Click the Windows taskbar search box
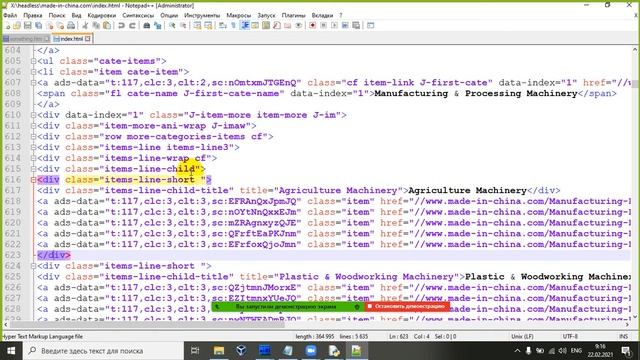Viewport: 640px width, 360px height. (x=104, y=351)
